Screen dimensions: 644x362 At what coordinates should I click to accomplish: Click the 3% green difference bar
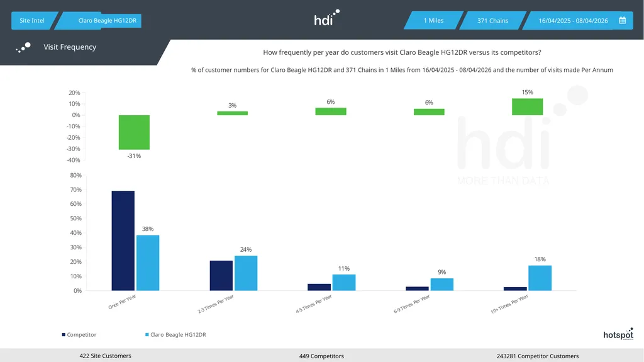233,113
